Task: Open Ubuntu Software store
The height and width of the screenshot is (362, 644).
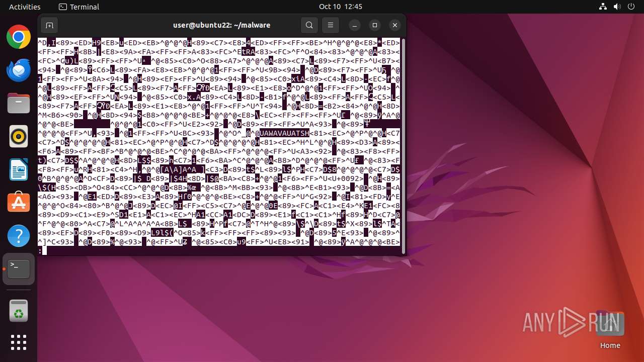Action: tap(19, 203)
